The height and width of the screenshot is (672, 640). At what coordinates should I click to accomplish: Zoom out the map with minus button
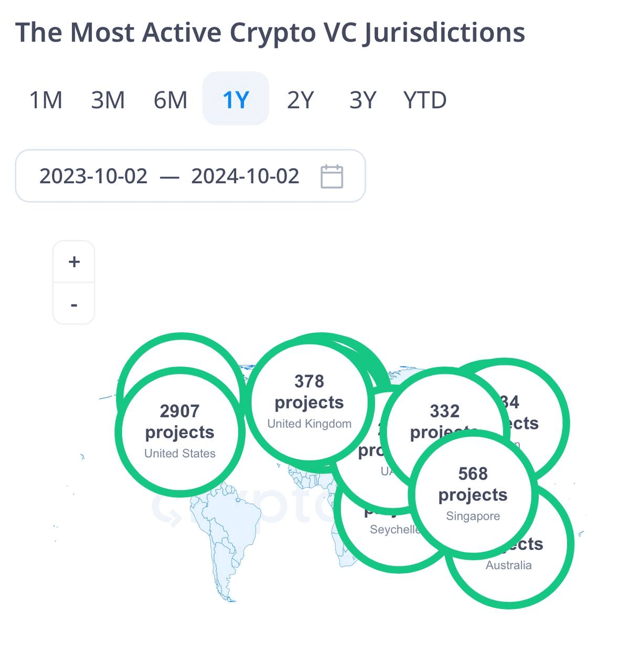[x=74, y=303]
